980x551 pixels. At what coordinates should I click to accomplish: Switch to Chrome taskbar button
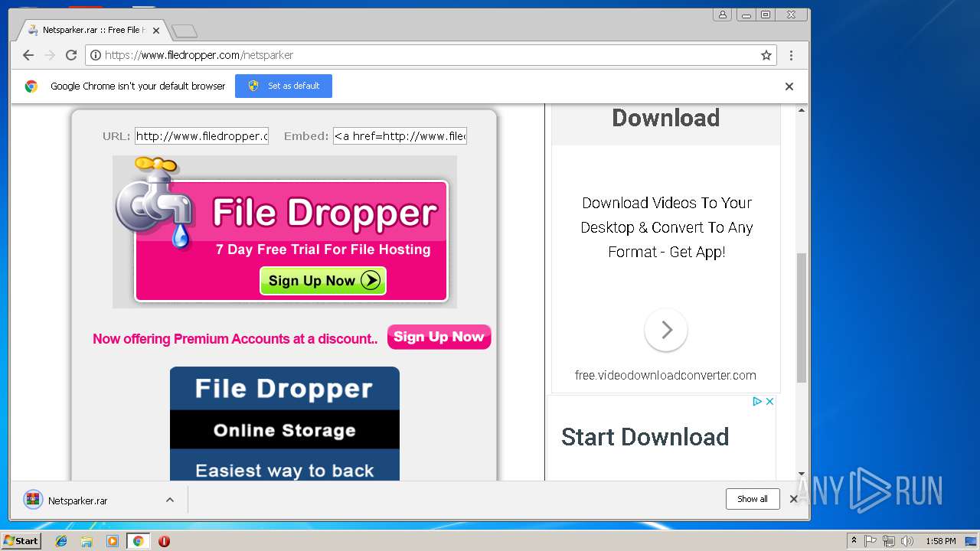[x=138, y=541]
